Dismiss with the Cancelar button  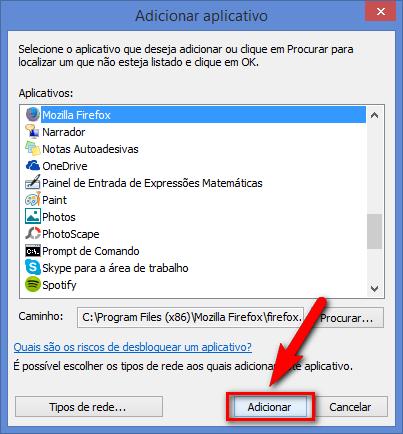click(350, 407)
